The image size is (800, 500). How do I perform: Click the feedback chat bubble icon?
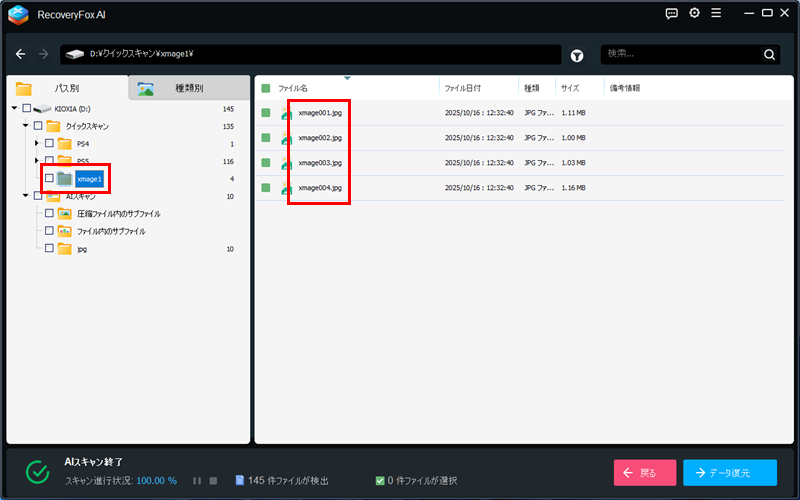coord(672,14)
